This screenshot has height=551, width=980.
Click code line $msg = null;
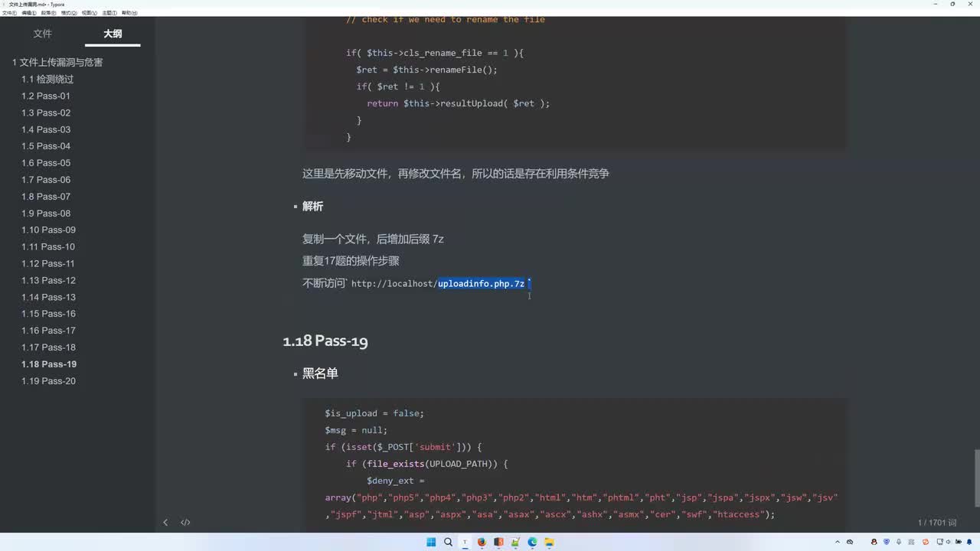(356, 430)
